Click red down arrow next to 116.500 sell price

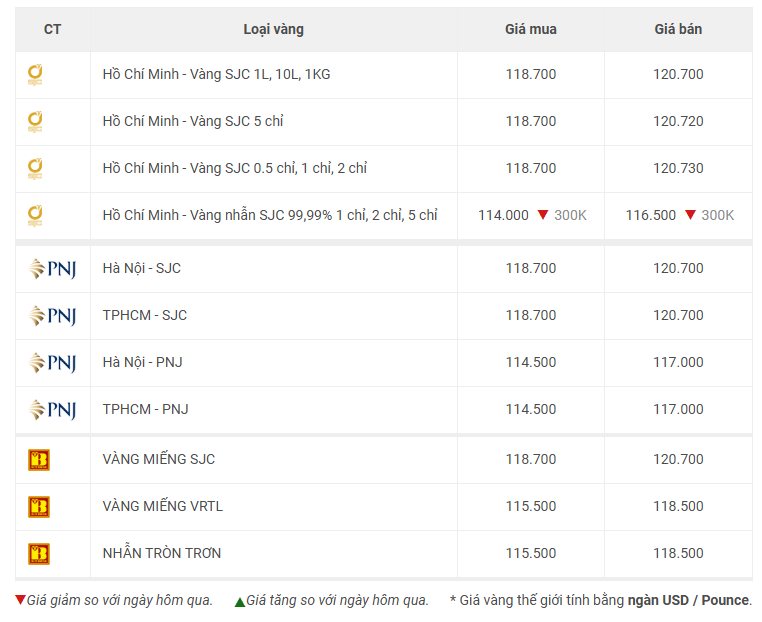tap(690, 214)
